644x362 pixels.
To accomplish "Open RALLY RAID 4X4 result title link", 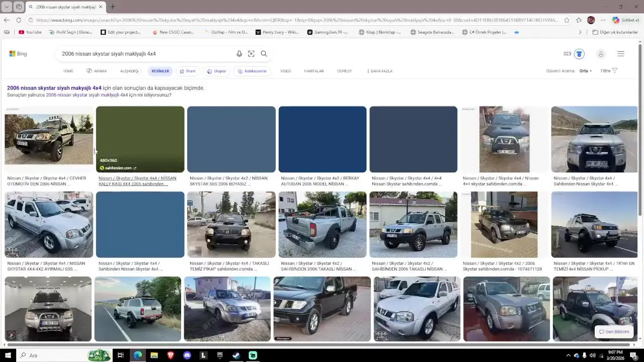I will [137, 181].
